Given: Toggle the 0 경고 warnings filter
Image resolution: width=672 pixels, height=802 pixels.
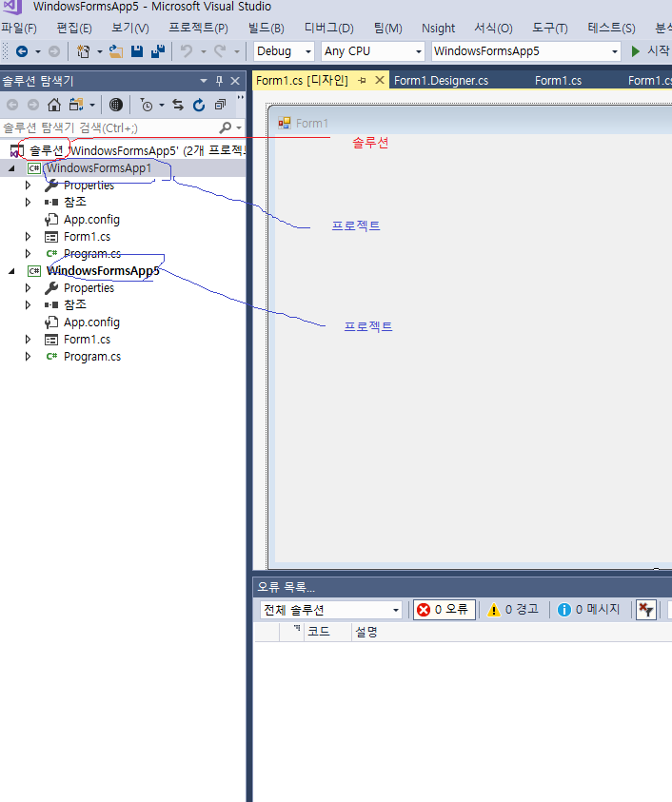Looking at the screenshot, I should coord(513,610).
